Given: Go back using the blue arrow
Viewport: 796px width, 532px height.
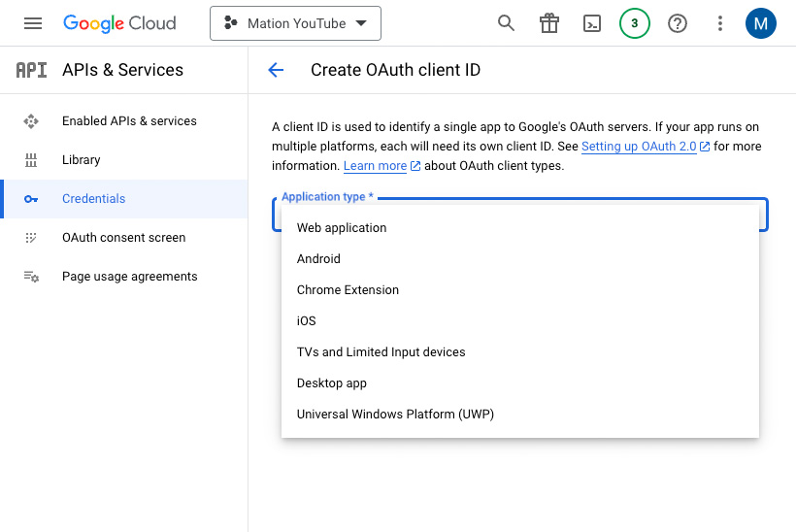Looking at the screenshot, I should [276, 70].
